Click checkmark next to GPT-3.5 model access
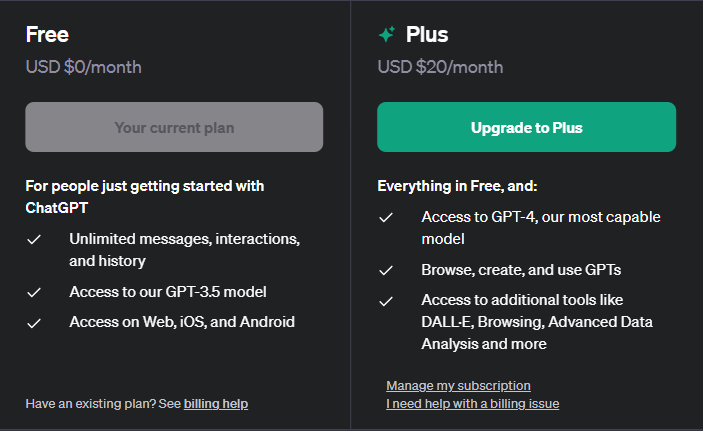 pos(35,292)
